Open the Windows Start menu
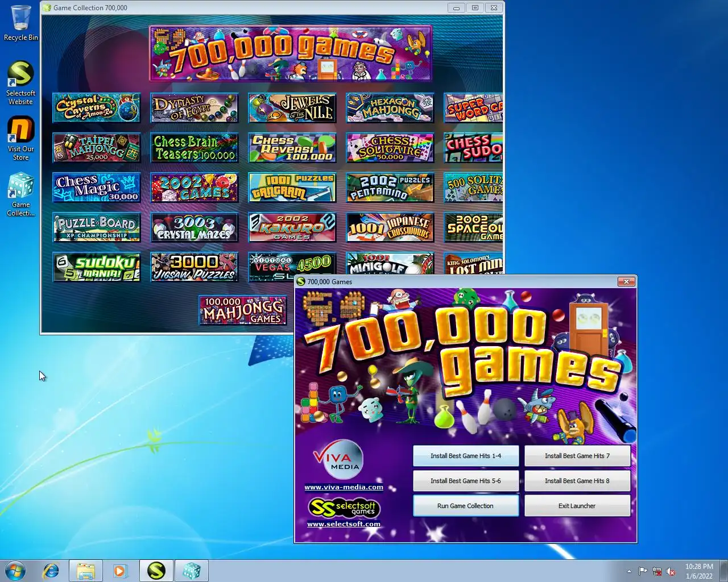Screen dimensions: 728x582 pyautogui.click(x=15, y=571)
